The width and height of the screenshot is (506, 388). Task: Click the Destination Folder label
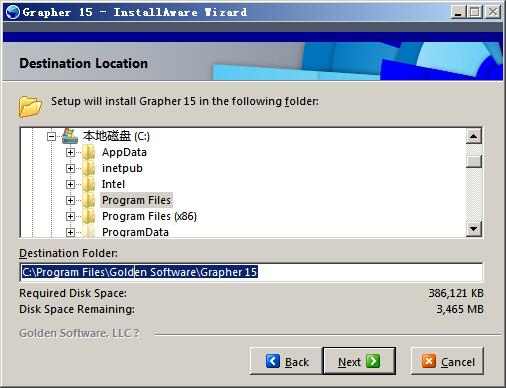[x=68, y=253]
